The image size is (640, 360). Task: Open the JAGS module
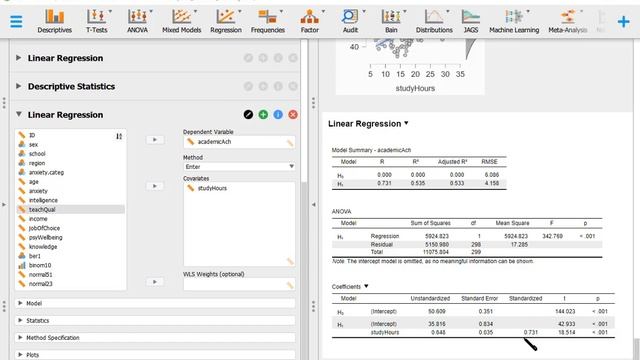point(471,21)
